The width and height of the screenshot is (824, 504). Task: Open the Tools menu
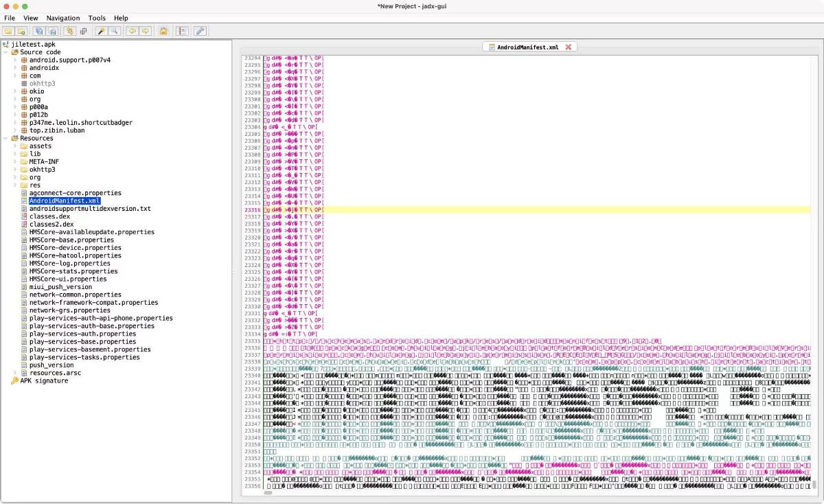click(x=97, y=18)
